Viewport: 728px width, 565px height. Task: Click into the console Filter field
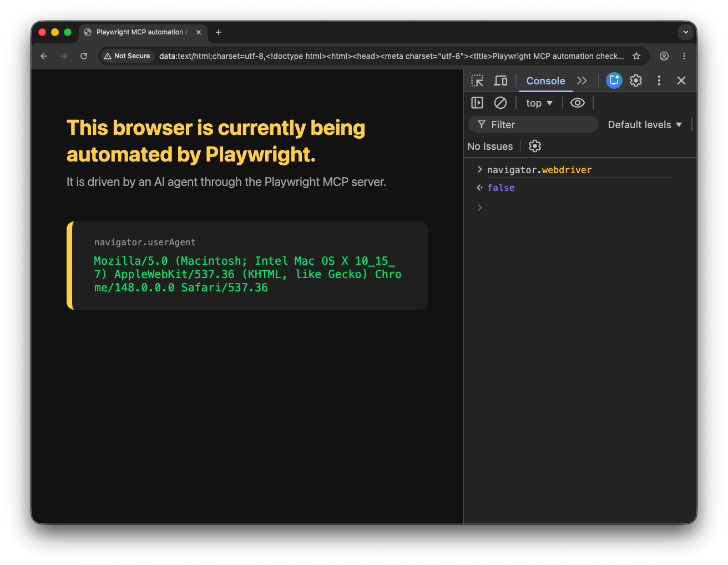point(534,124)
